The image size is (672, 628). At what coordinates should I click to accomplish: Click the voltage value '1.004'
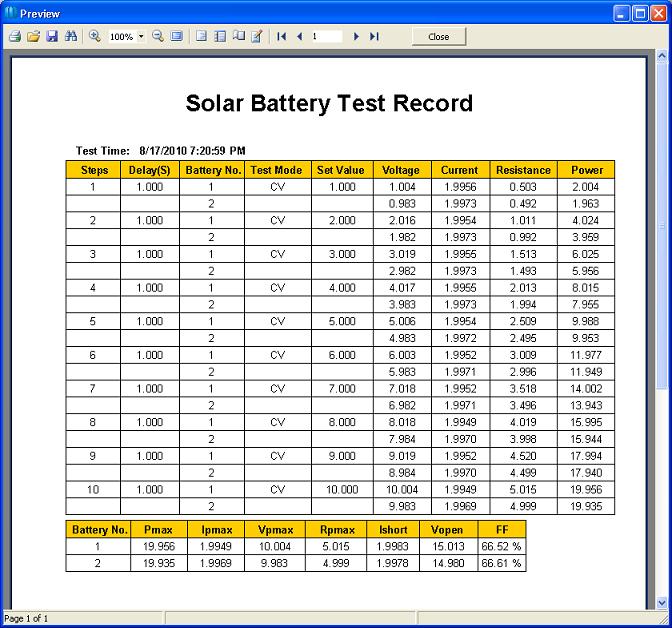tap(402, 187)
